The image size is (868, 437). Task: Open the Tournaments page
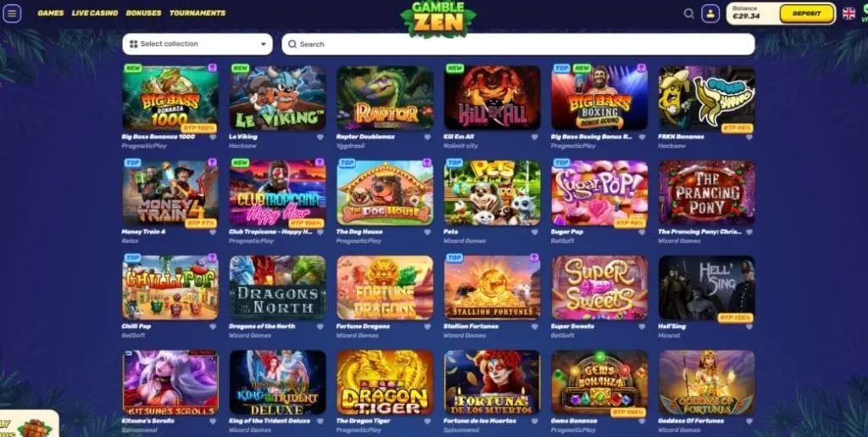tap(198, 14)
